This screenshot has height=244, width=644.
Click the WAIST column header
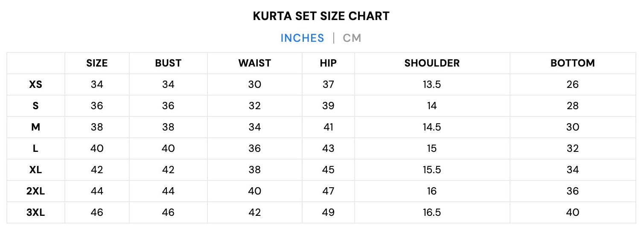[255, 63]
